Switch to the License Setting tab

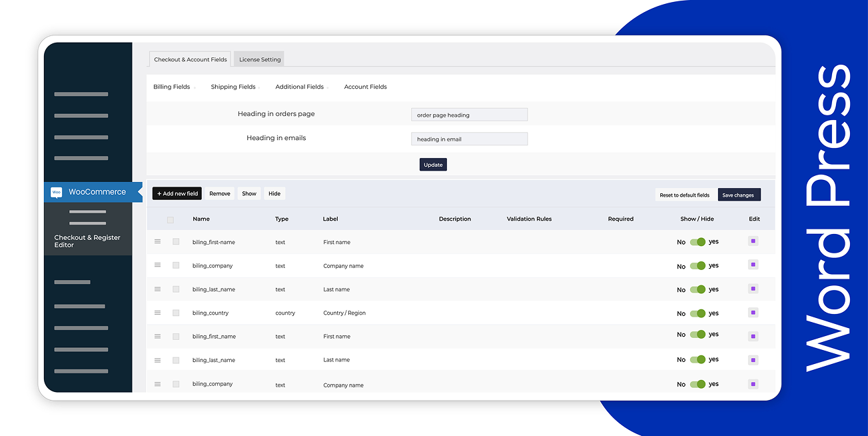(x=260, y=59)
